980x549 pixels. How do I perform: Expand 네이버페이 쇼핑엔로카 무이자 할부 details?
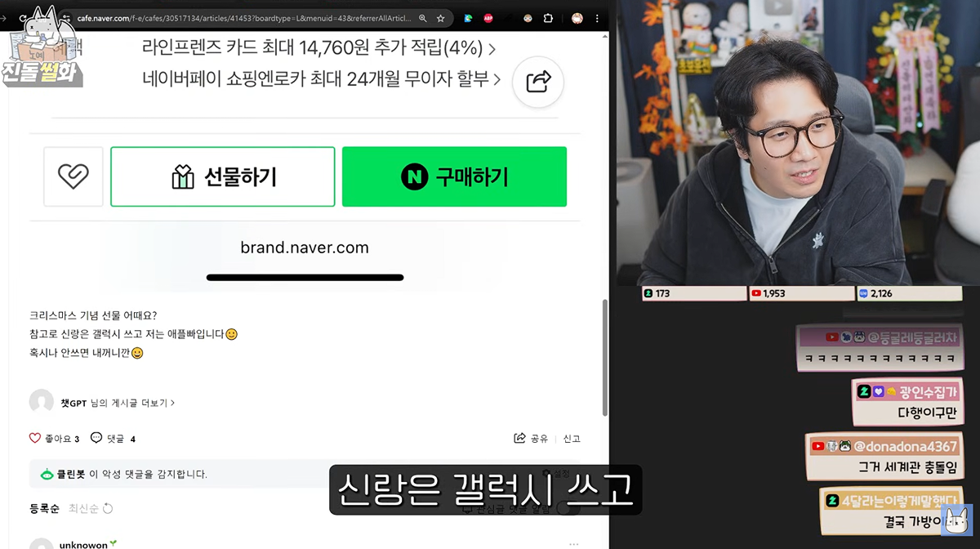321,79
